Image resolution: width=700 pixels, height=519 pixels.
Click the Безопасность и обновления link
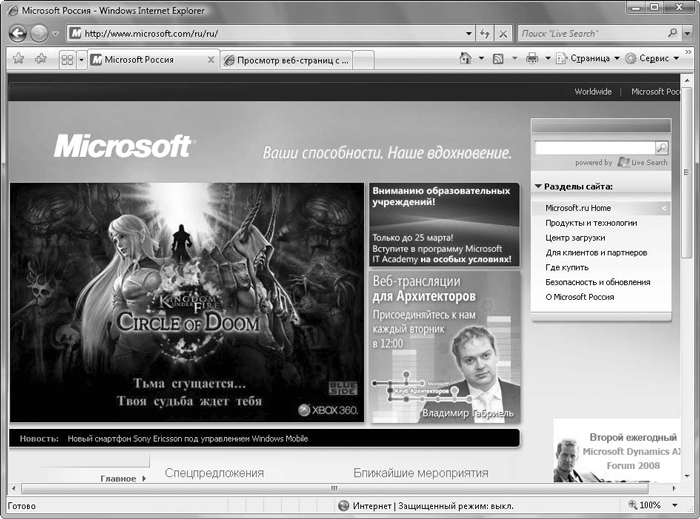point(596,282)
